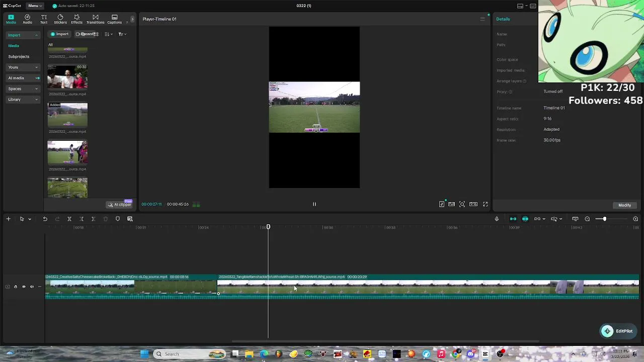Click the Modify button in Details panel

(624, 205)
